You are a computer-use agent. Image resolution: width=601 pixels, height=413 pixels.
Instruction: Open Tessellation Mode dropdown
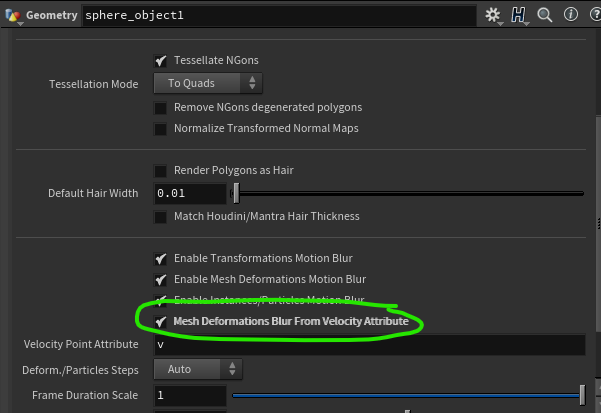(x=209, y=84)
